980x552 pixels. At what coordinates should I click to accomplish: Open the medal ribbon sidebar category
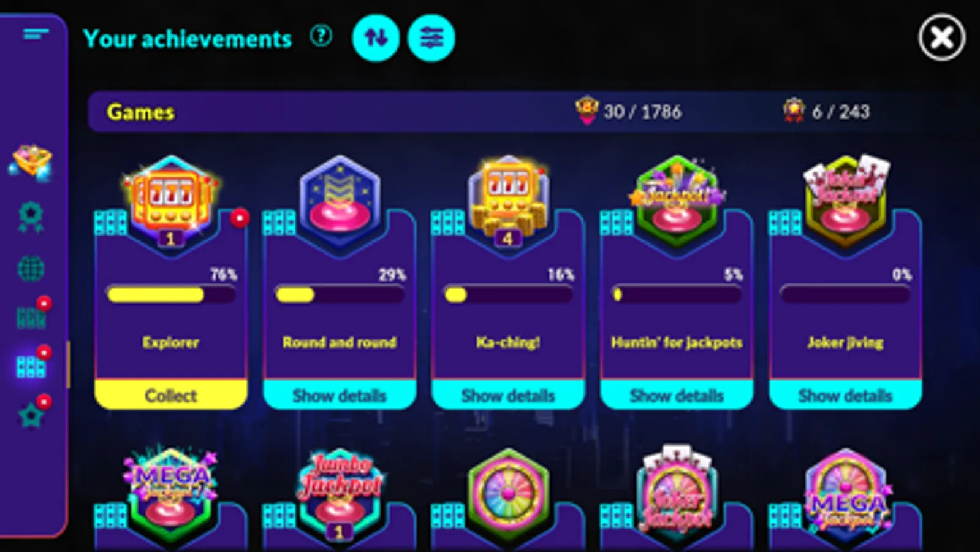click(31, 217)
